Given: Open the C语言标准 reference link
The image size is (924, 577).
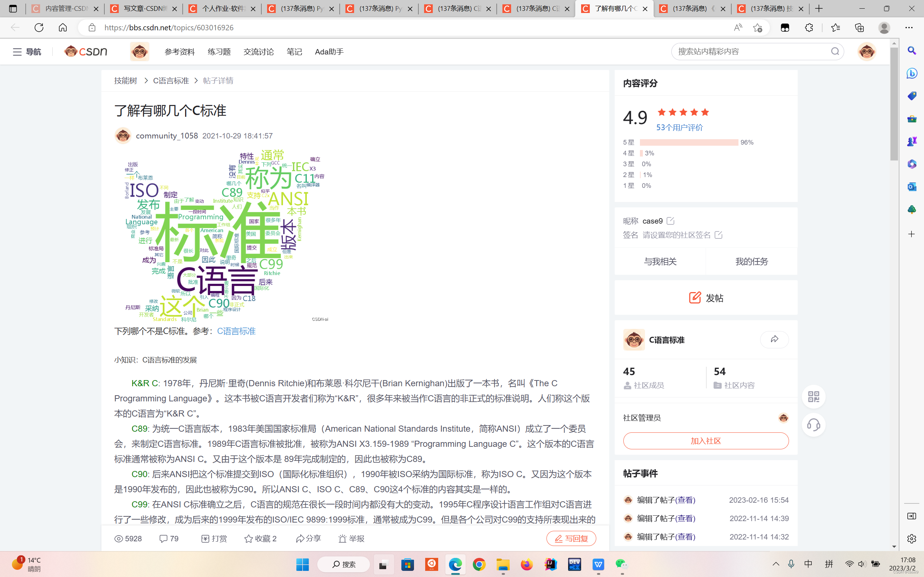Looking at the screenshot, I should coord(236,331).
